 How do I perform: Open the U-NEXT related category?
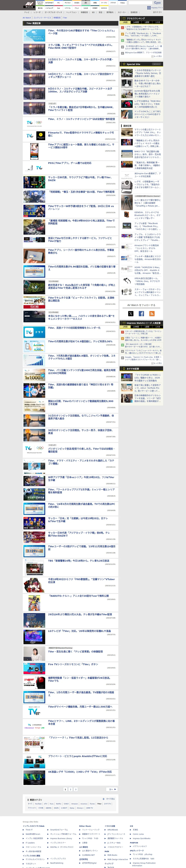(x=64, y=808)
